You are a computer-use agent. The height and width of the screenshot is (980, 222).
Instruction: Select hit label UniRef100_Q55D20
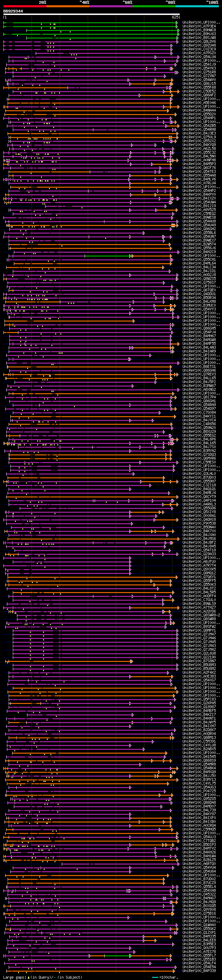[x=199, y=114]
